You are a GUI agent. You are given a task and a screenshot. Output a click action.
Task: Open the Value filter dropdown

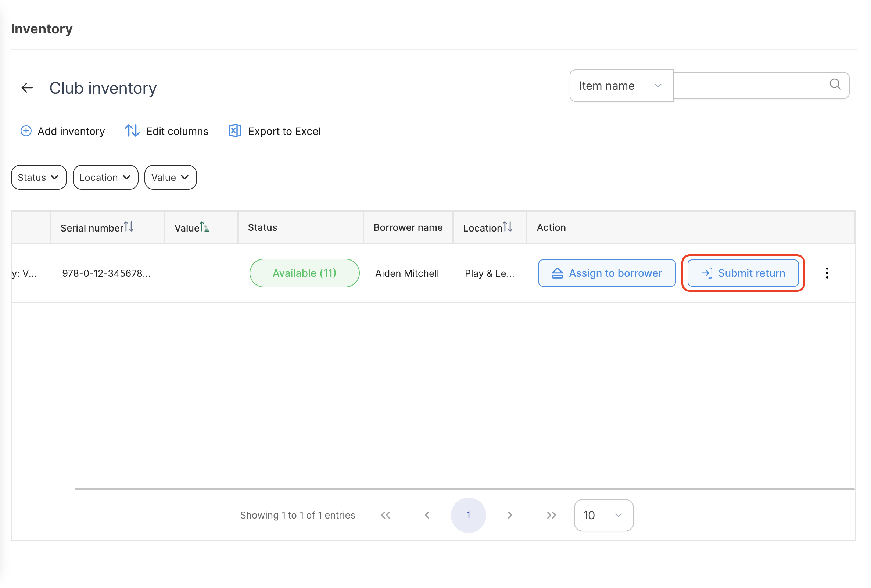pos(171,177)
